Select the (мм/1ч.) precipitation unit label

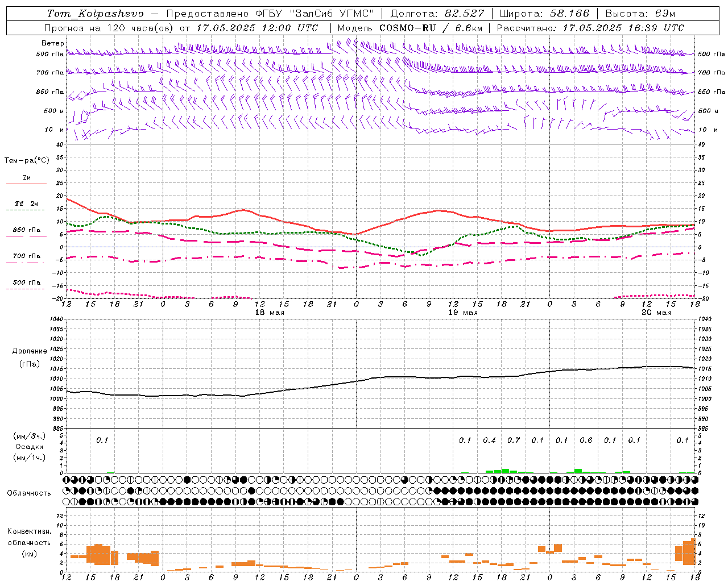(30, 458)
